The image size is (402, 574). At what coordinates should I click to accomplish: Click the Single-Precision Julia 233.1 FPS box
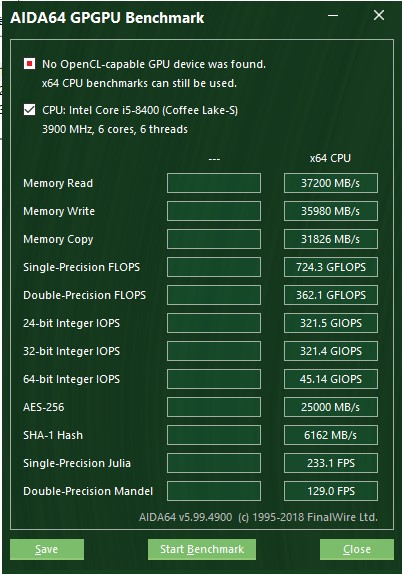point(331,463)
